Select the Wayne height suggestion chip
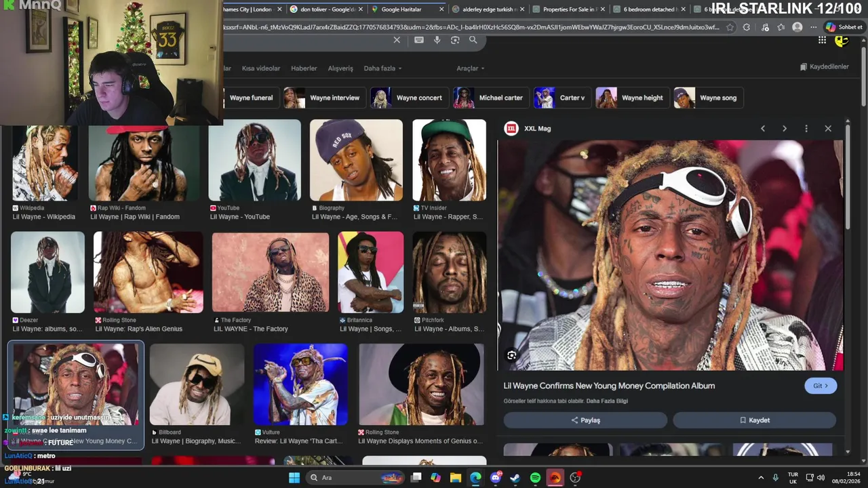This screenshot has width=868, height=488. pos(632,98)
